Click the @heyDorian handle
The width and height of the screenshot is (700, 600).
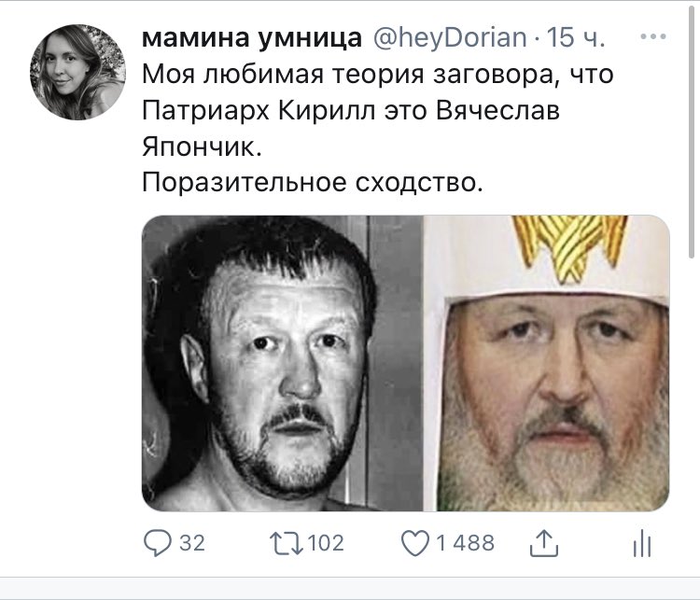449,38
